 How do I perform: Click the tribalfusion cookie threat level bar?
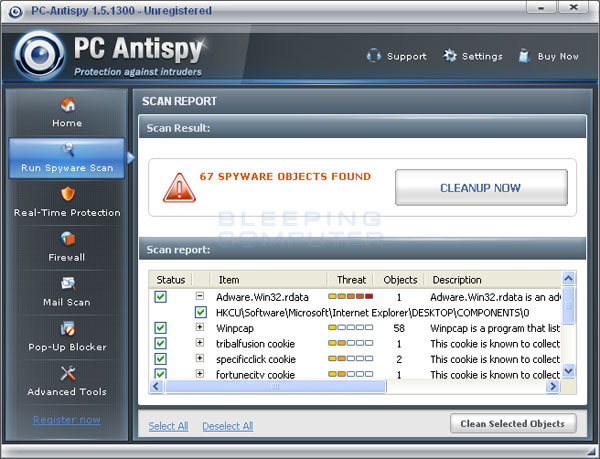[x=351, y=343]
